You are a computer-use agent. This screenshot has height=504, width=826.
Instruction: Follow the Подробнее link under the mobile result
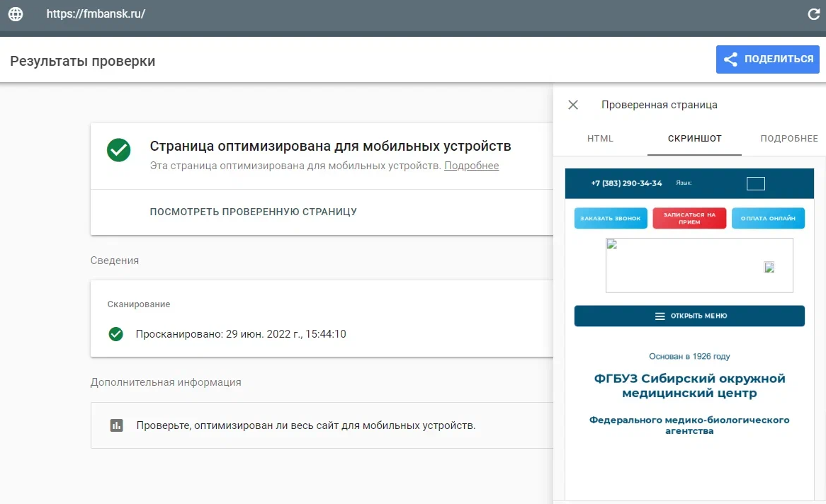471,166
